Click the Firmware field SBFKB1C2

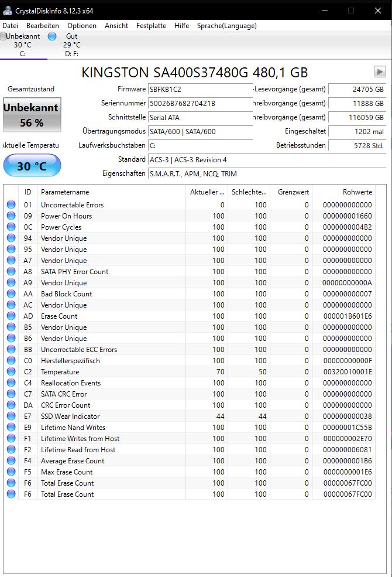point(200,90)
